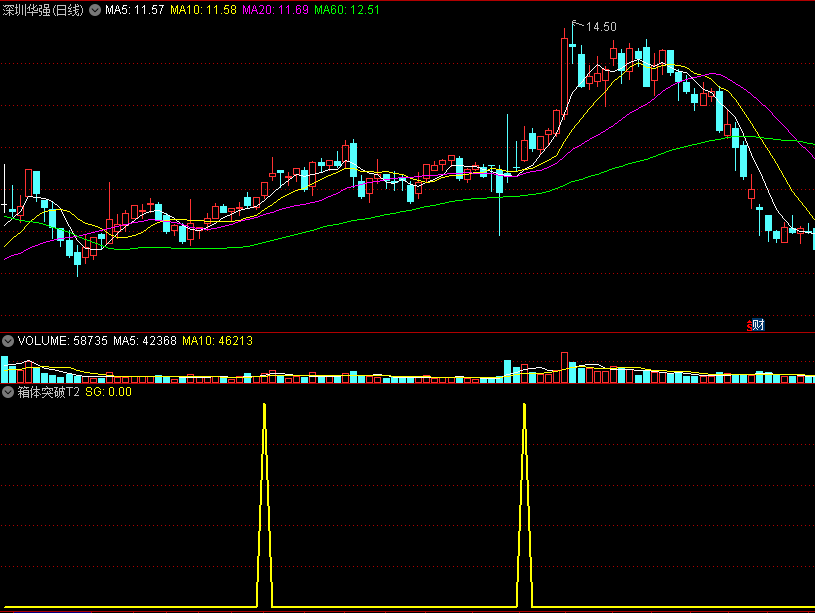
Task: Click the 14.50 high price marker
Action: point(601,27)
